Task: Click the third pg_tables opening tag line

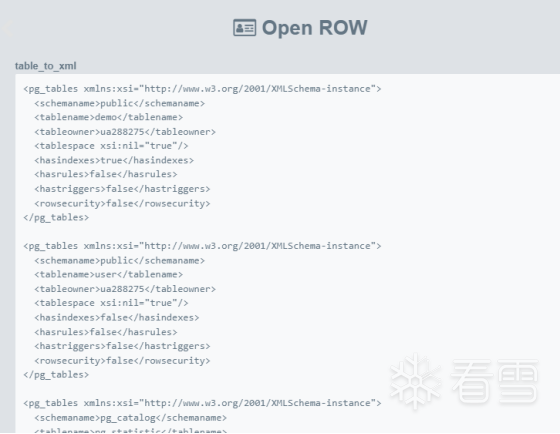Action: pyautogui.click(x=202, y=403)
